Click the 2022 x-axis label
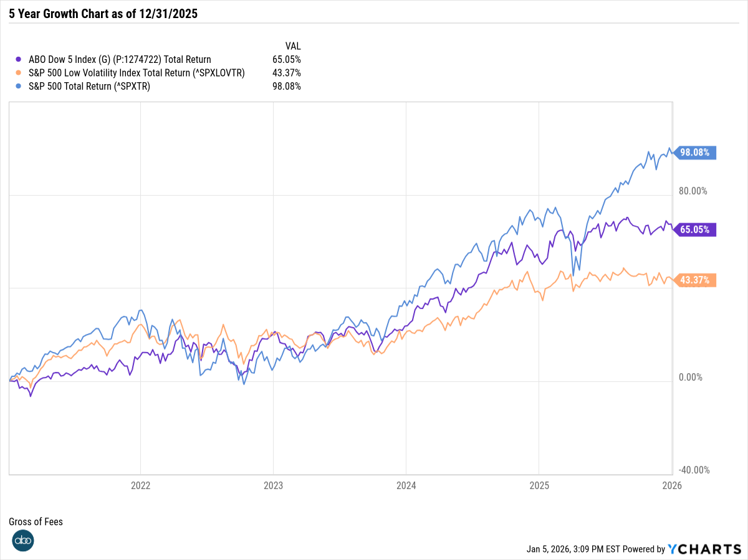The width and height of the screenshot is (748, 560). [x=140, y=485]
